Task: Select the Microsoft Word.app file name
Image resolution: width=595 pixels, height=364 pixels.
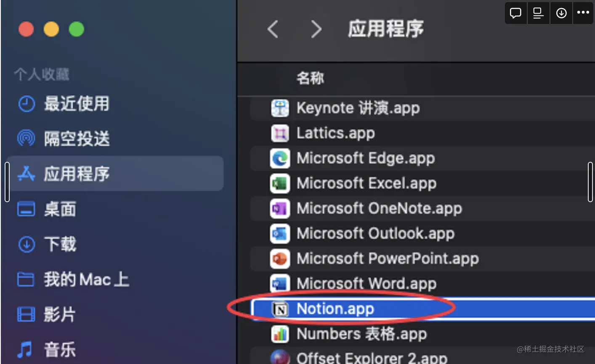Action: (x=367, y=284)
